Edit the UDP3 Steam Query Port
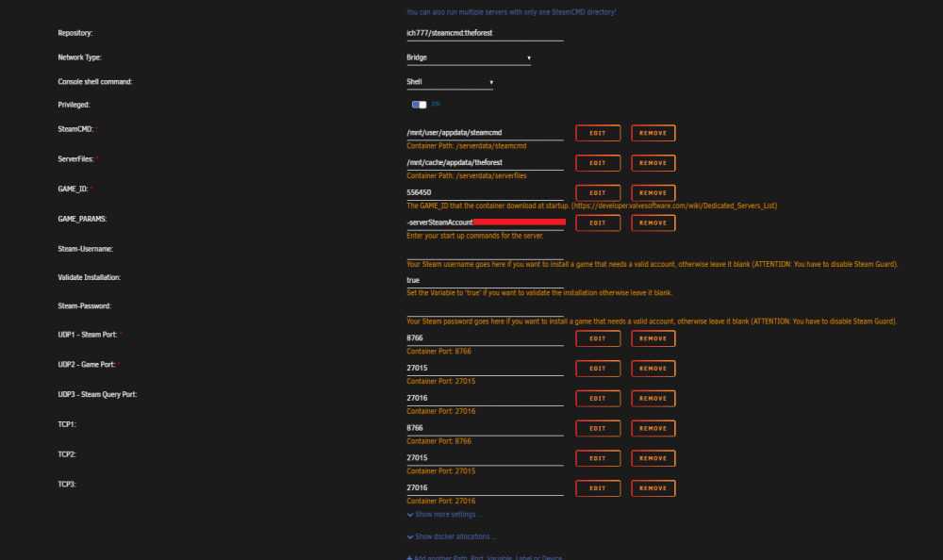 (x=598, y=399)
